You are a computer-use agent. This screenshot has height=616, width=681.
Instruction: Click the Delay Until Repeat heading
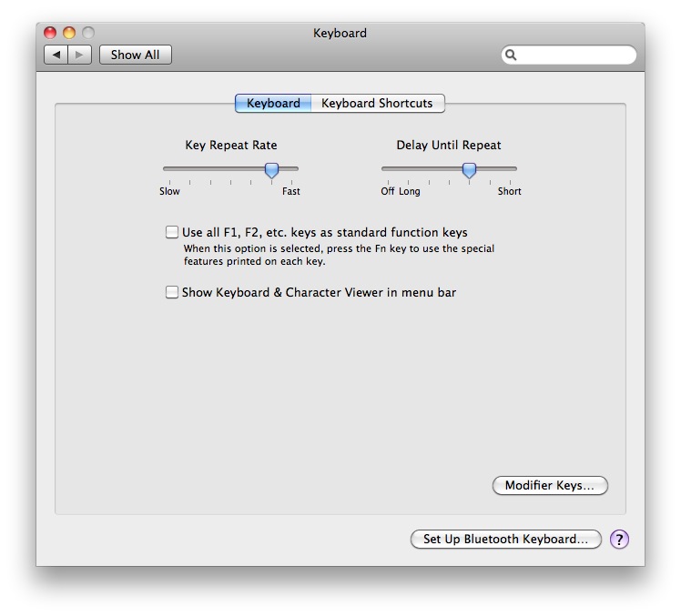coord(449,145)
